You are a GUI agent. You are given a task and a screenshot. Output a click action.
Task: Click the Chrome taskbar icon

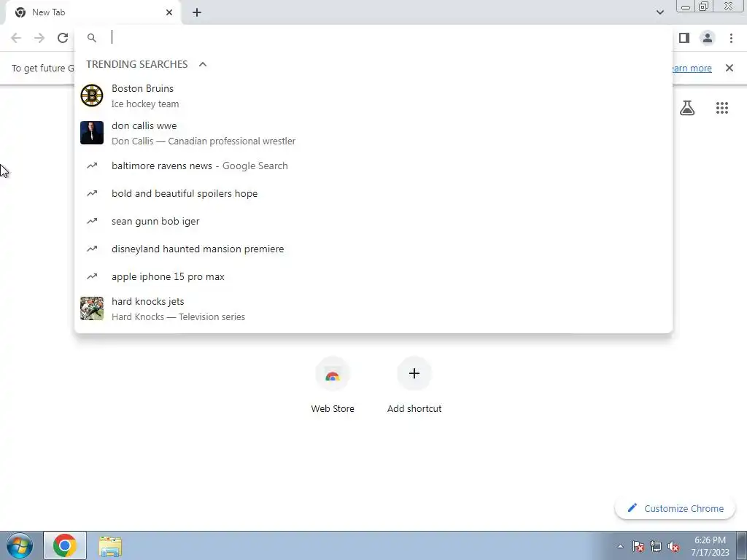coord(65,545)
